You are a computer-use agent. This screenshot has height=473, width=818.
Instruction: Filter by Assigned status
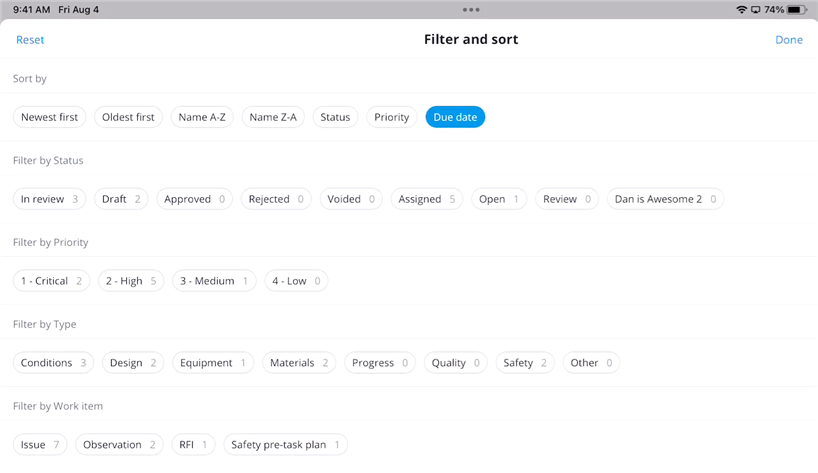[x=426, y=199]
